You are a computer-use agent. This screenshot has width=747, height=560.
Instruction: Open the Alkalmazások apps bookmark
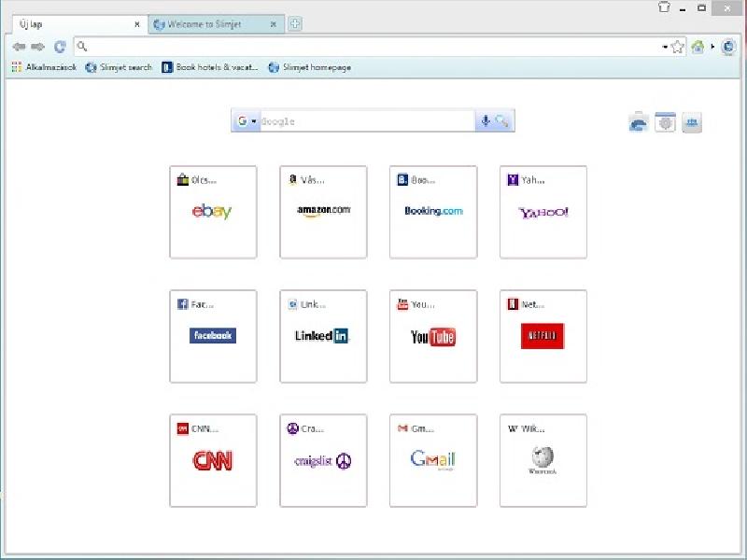[x=44, y=67]
